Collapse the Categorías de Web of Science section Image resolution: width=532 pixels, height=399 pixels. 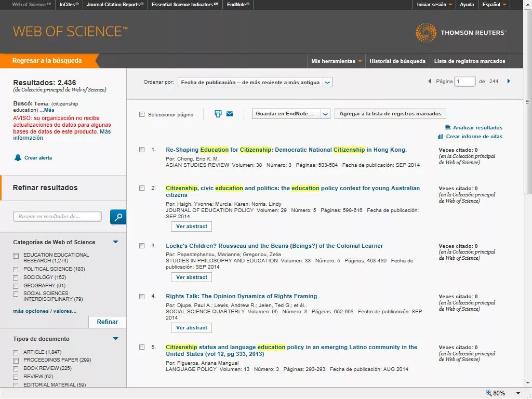pos(116,242)
